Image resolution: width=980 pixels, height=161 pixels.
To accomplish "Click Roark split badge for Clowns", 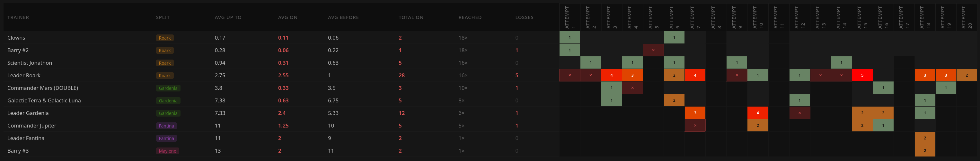I will coord(165,38).
